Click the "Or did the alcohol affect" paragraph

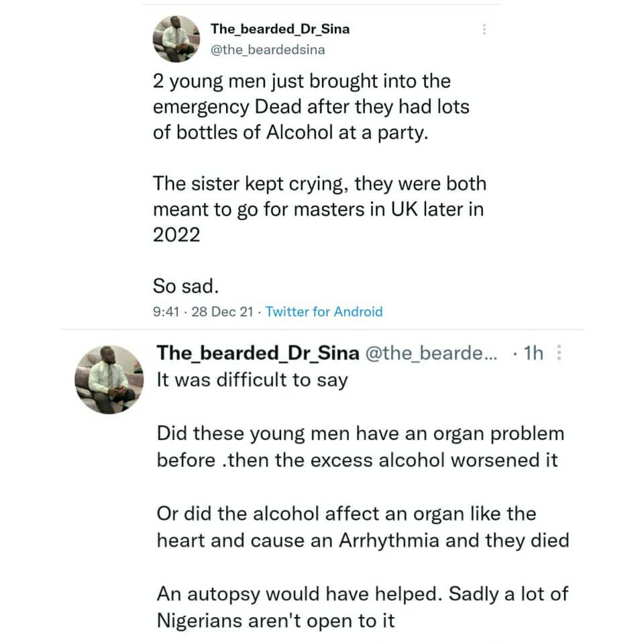coord(362,527)
